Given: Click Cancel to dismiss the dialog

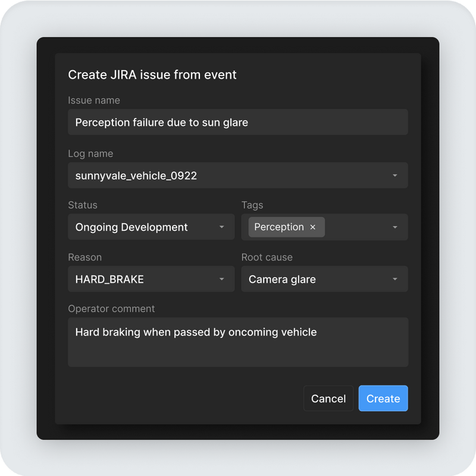Looking at the screenshot, I should 328,398.
